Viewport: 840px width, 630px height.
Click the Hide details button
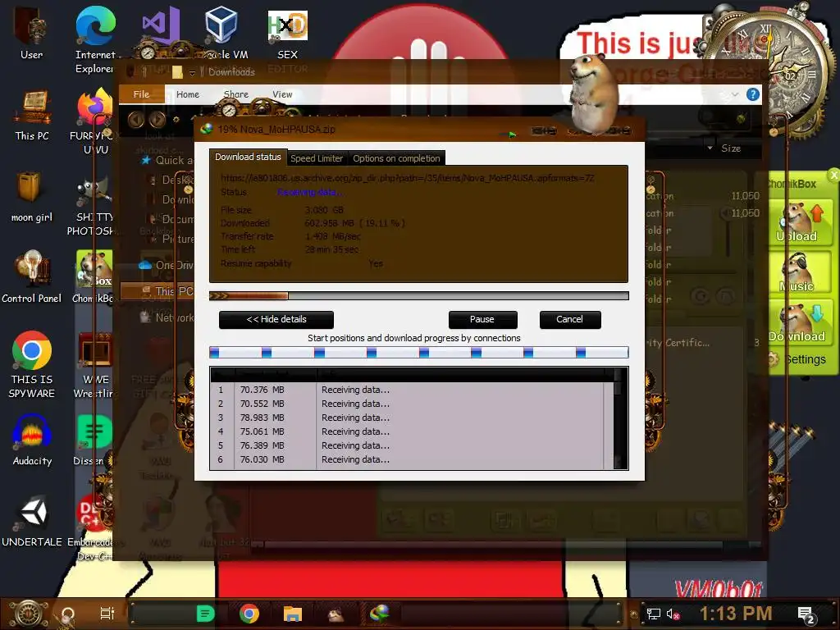click(x=276, y=319)
